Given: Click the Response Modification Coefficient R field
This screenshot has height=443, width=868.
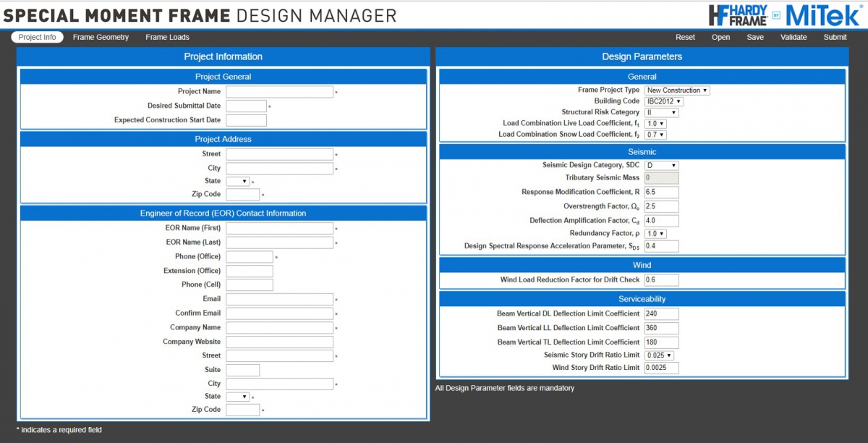Looking at the screenshot, I should [661, 193].
